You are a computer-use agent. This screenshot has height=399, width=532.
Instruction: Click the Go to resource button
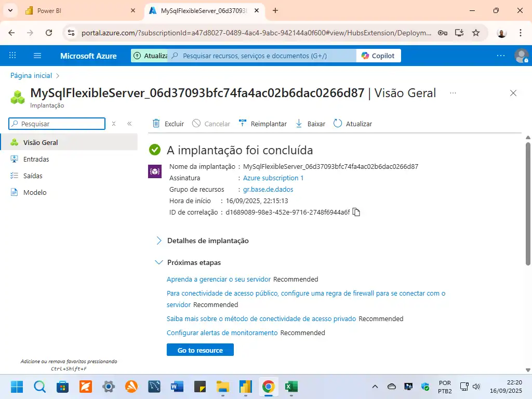click(x=200, y=350)
